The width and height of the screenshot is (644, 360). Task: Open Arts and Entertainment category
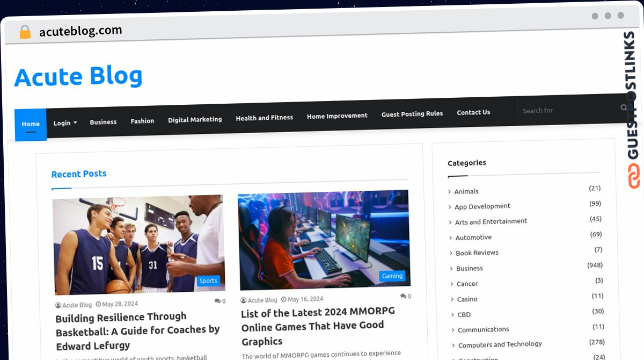click(491, 221)
